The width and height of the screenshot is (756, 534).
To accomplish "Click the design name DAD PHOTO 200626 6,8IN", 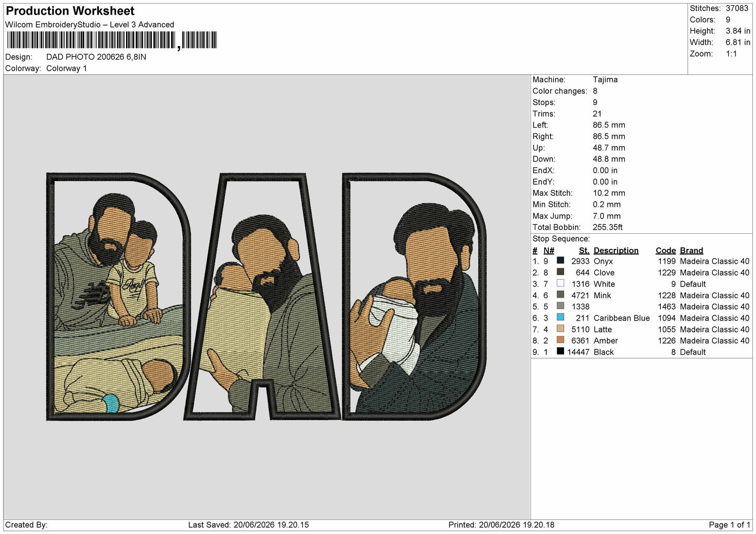I will (96, 57).
